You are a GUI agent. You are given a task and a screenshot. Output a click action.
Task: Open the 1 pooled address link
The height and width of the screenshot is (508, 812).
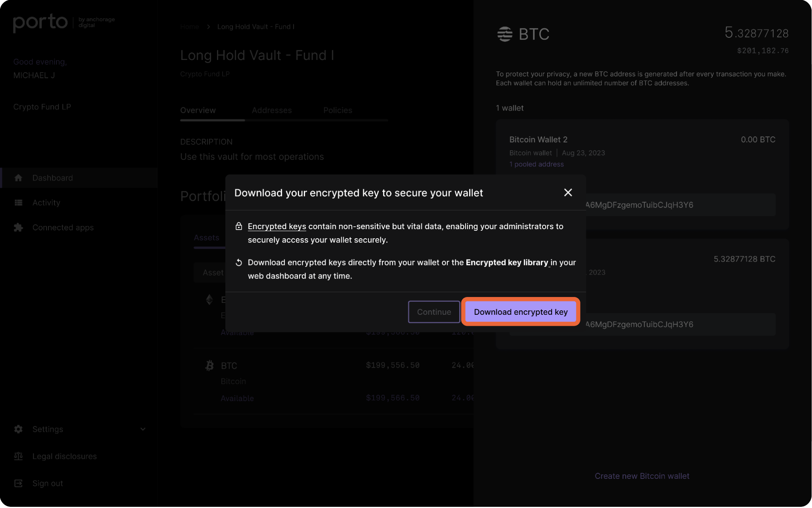point(537,164)
